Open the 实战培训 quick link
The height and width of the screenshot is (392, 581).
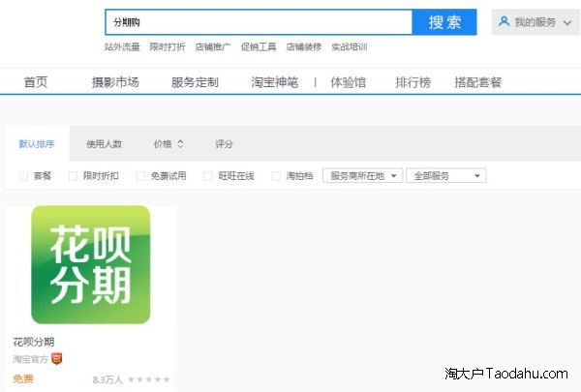(350, 47)
